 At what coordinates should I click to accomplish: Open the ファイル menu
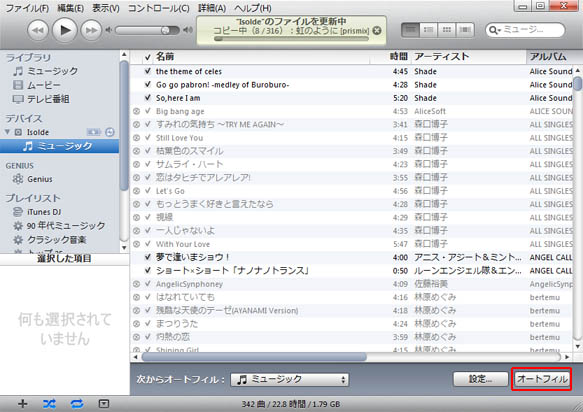coord(27,8)
